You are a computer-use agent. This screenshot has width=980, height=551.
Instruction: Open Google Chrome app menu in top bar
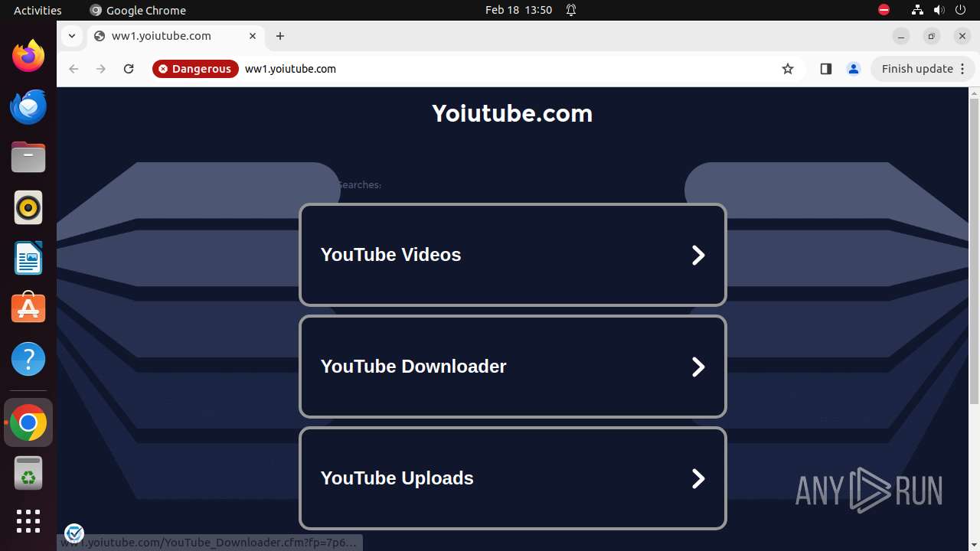click(138, 10)
